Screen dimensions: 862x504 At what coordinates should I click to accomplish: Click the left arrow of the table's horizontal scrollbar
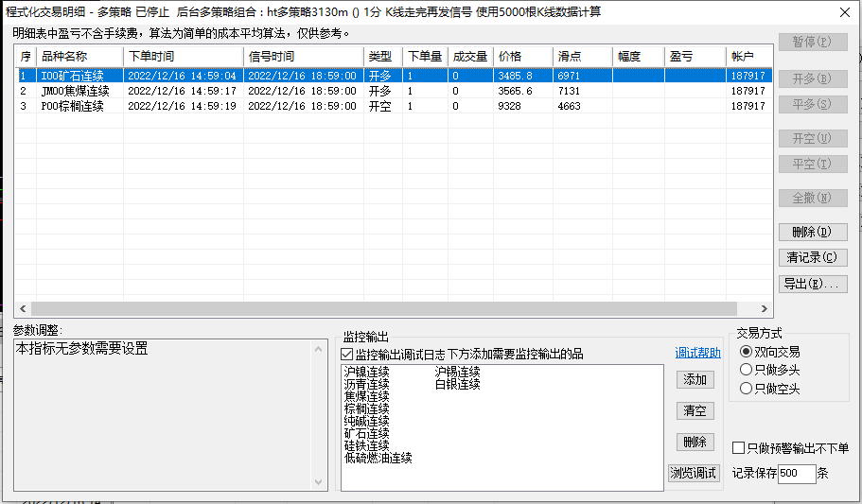pos(23,309)
